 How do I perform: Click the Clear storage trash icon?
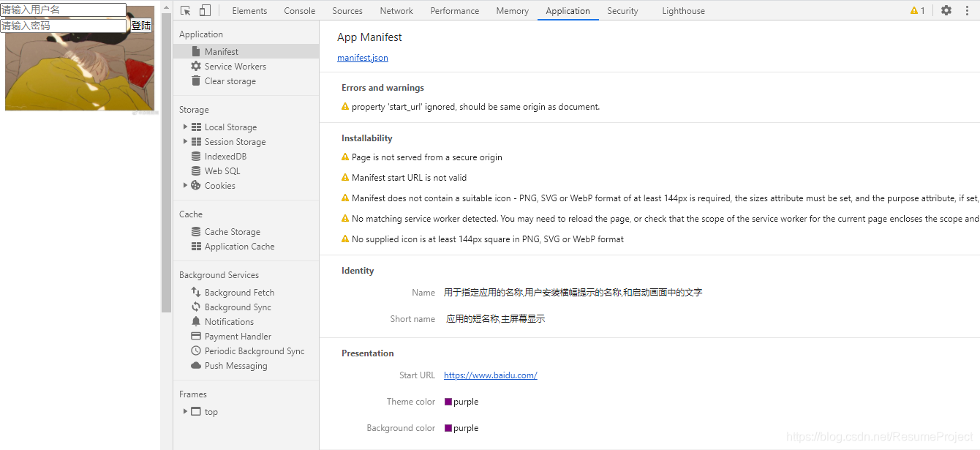click(x=196, y=80)
